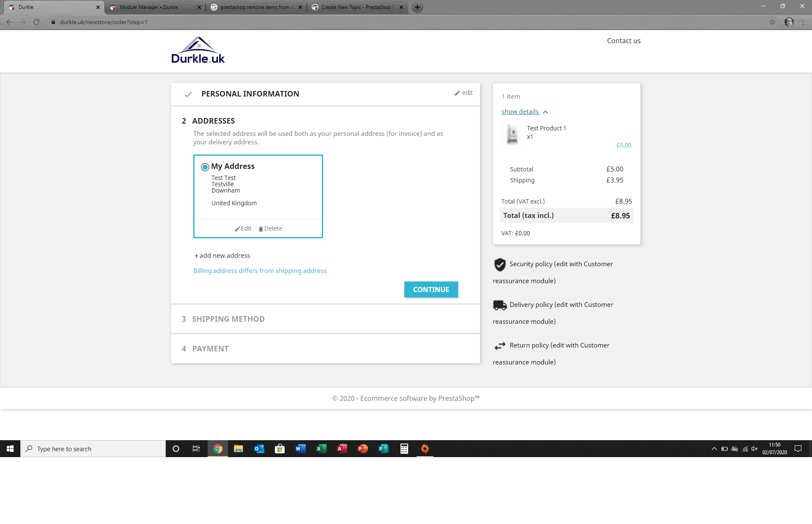Bookmark page with the star icon
The width and height of the screenshot is (812, 524).
click(x=772, y=22)
